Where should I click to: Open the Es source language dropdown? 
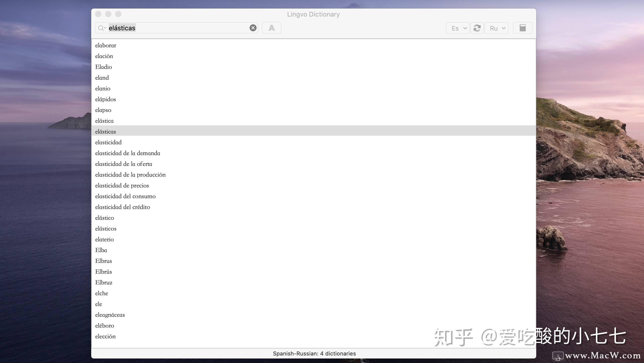458,28
